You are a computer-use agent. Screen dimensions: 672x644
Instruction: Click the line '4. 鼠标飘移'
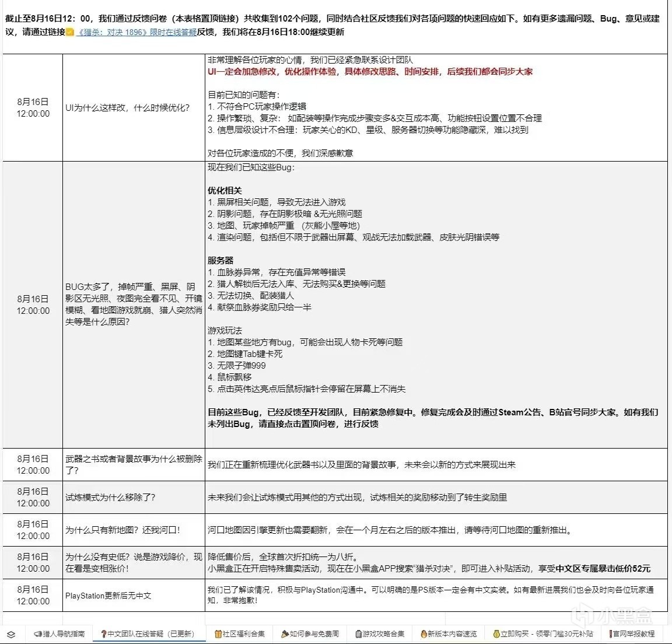click(x=229, y=377)
